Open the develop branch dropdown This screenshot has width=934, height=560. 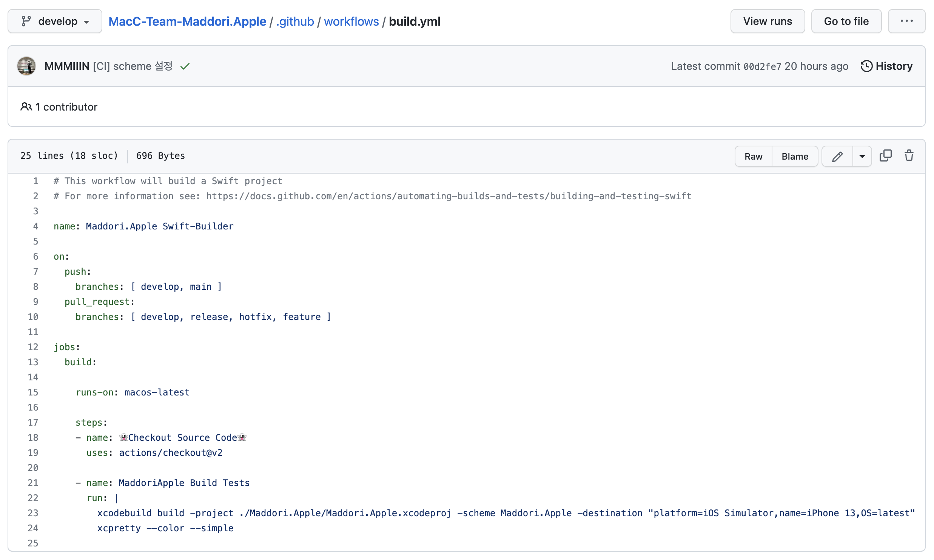coord(55,22)
